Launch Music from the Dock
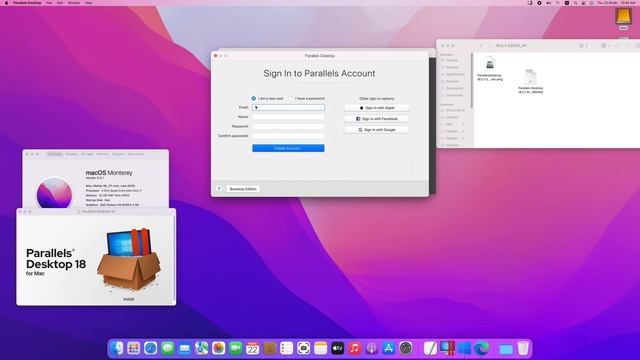This screenshot has width=640, height=360. (355, 348)
